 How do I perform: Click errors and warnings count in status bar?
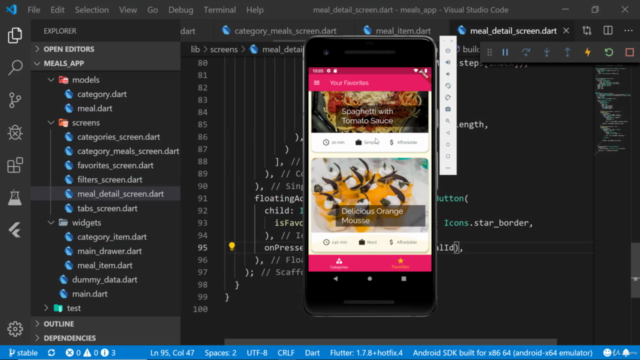click(x=90, y=353)
